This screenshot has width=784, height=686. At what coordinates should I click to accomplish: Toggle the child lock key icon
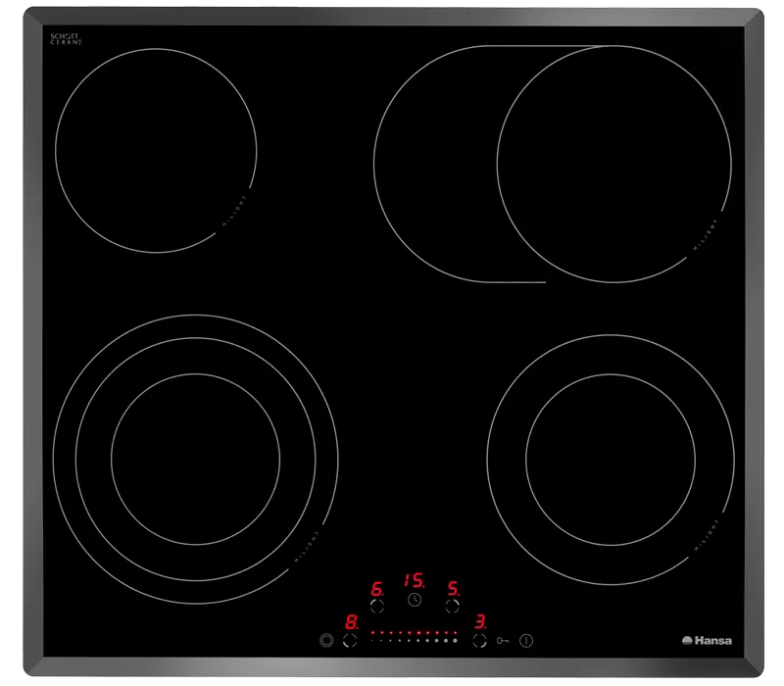tap(504, 641)
